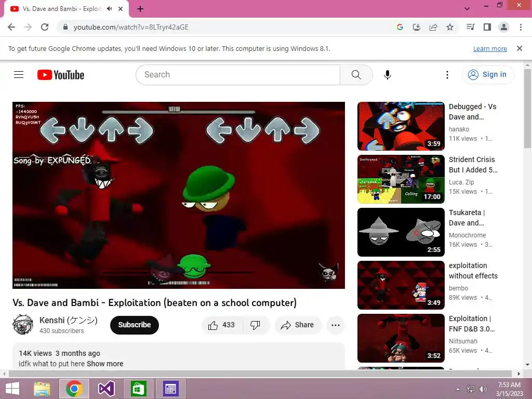Viewport: 532px width, 399px height.
Task: Focus the YouTube Search field
Action: [237, 75]
